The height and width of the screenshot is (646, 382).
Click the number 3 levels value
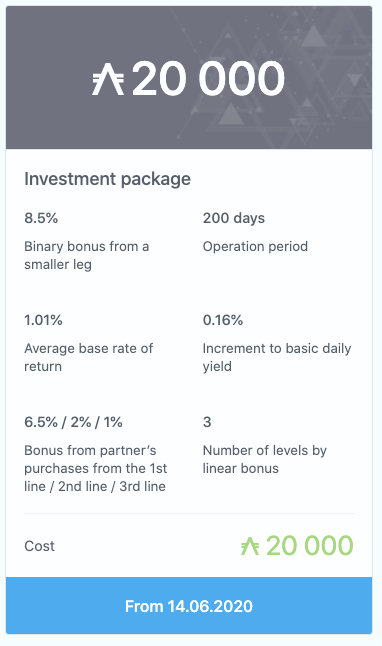(207, 422)
